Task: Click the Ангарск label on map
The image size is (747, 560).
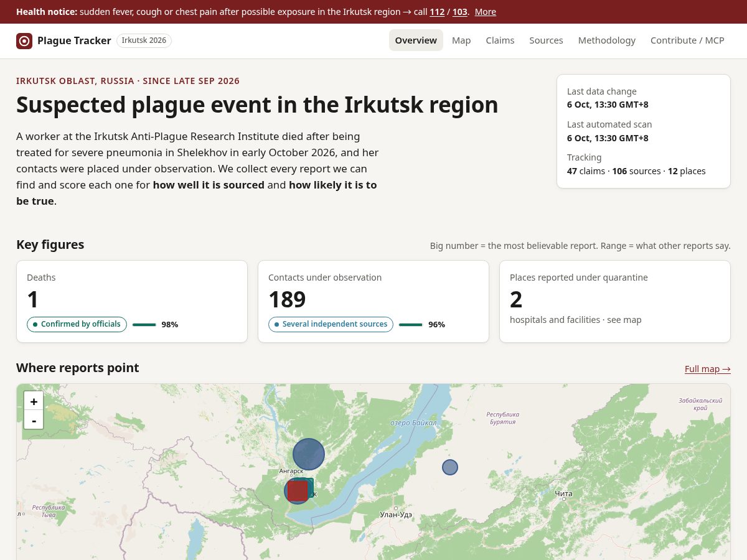Action: (x=291, y=471)
